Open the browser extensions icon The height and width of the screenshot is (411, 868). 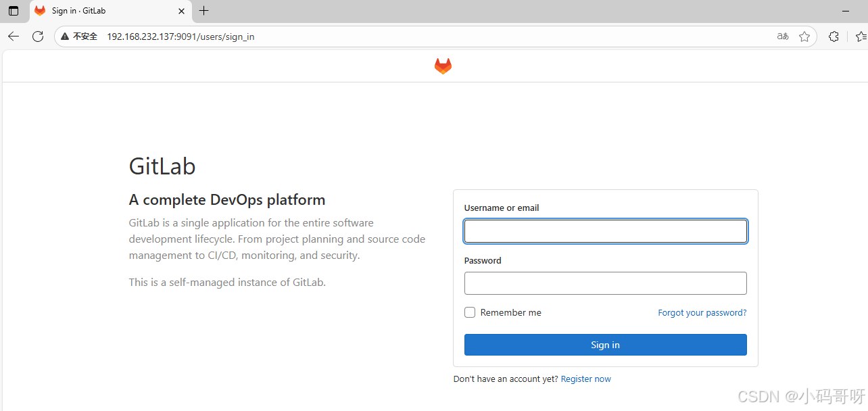(x=834, y=37)
